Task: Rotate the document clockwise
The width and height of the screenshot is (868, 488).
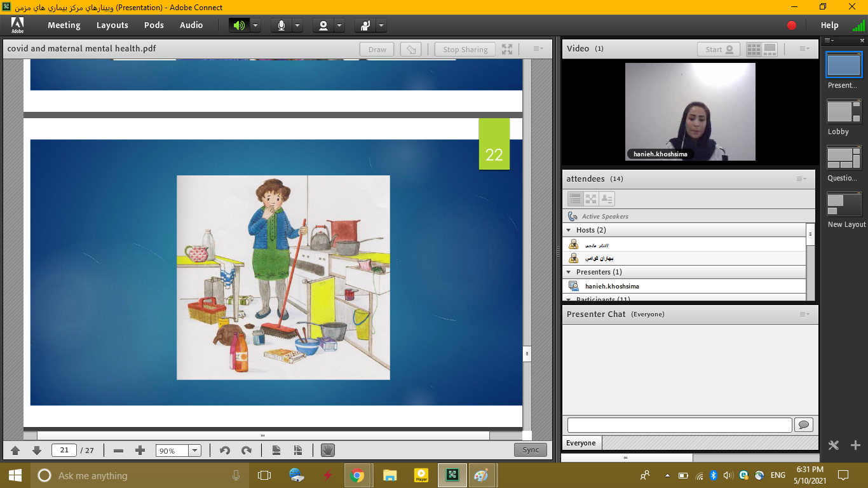Action: [x=247, y=451]
